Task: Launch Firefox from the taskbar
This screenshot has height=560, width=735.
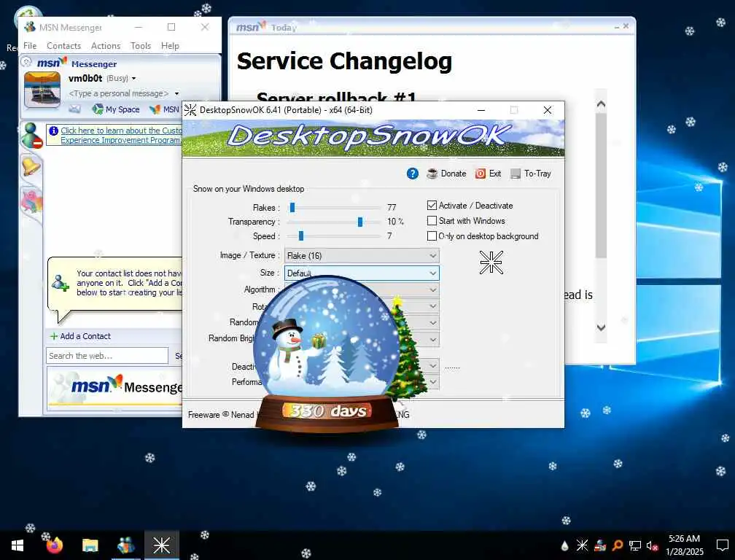Action: 55,545
